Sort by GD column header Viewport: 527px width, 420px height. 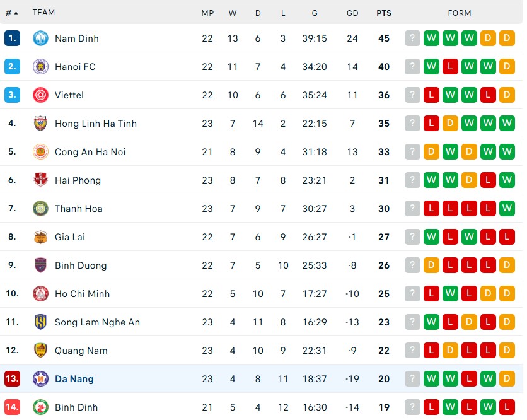click(x=352, y=13)
